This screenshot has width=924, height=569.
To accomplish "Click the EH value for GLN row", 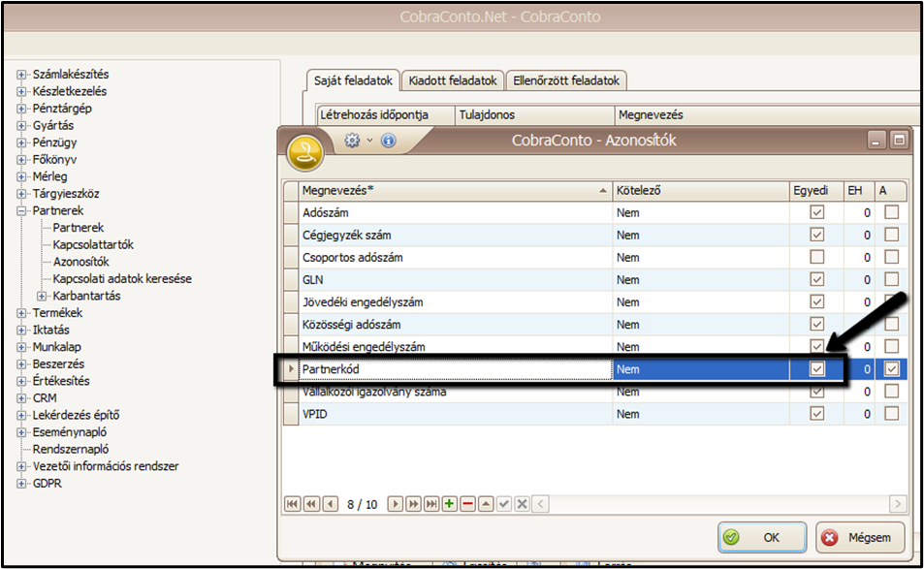I will (859, 280).
